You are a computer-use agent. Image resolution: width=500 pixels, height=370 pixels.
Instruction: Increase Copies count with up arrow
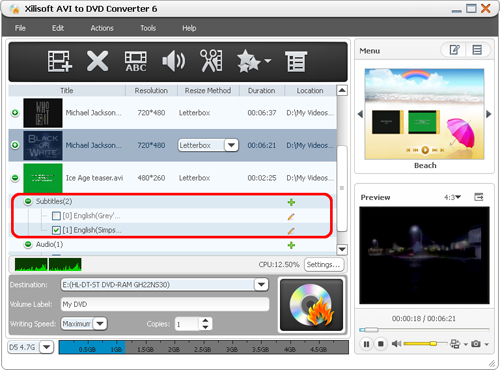tap(205, 320)
